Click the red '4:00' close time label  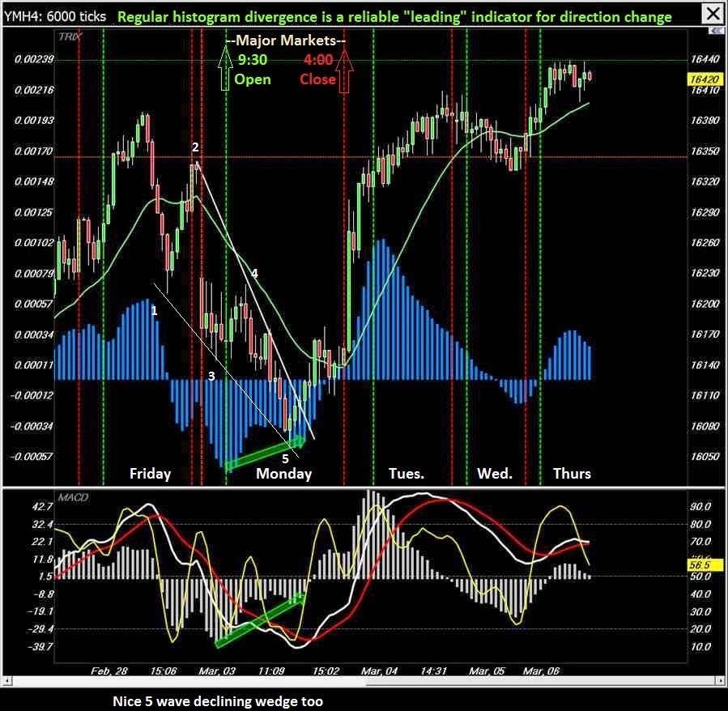[x=318, y=60]
